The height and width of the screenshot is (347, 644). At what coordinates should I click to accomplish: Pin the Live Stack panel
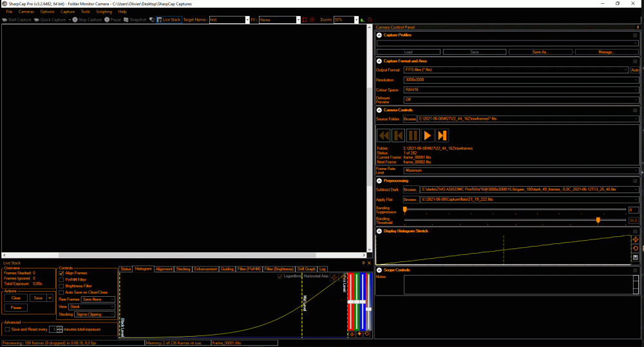click(363, 263)
